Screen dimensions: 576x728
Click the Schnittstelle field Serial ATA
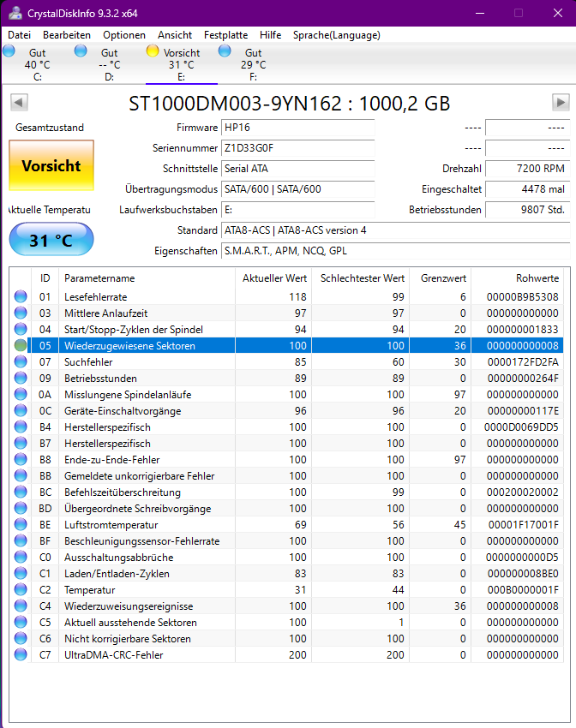(x=297, y=169)
